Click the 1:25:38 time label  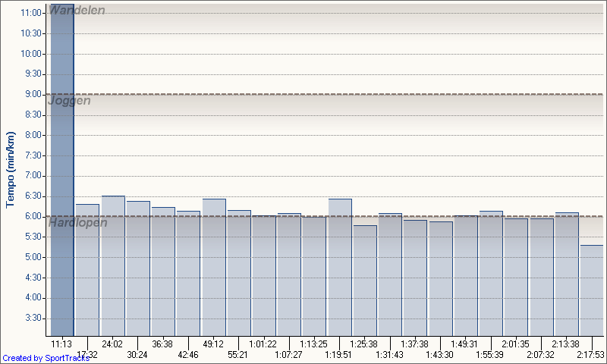[x=363, y=344]
